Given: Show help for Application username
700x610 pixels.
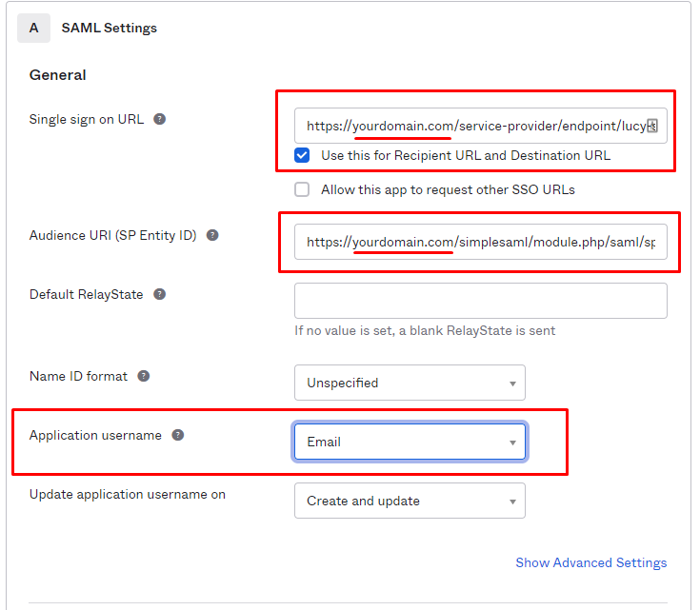Looking at the screenshot, I should click(178, 435).
